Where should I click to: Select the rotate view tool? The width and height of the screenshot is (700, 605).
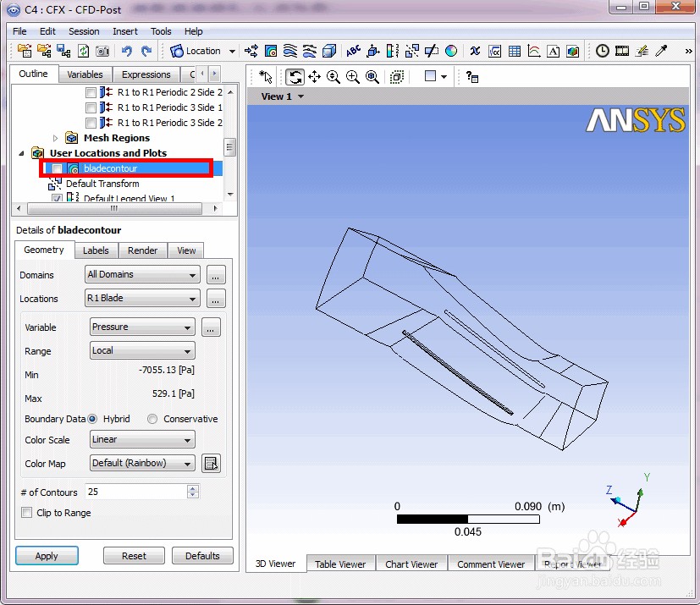point(295,77)
